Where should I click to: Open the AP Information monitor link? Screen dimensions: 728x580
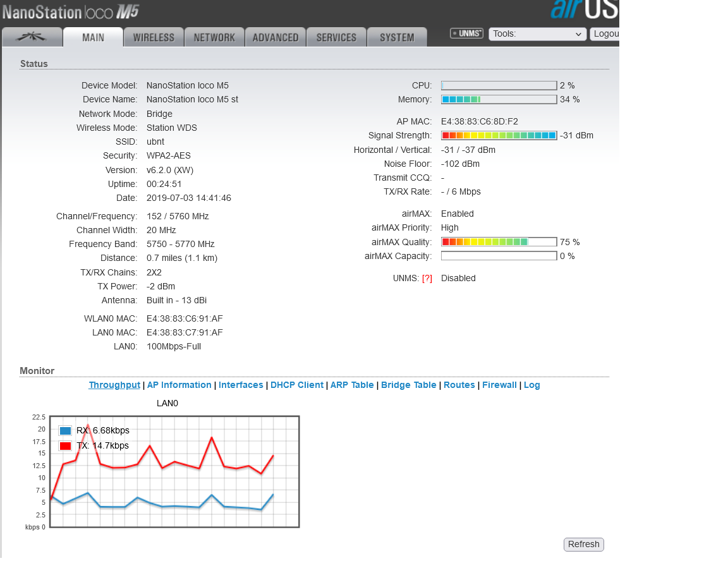point(179,385)
